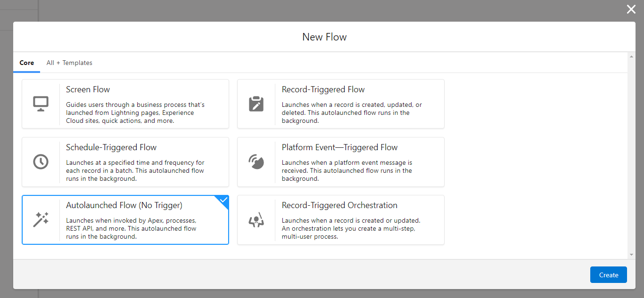Click the Schedule-Triggered Flow clock icon

[41, 161]
